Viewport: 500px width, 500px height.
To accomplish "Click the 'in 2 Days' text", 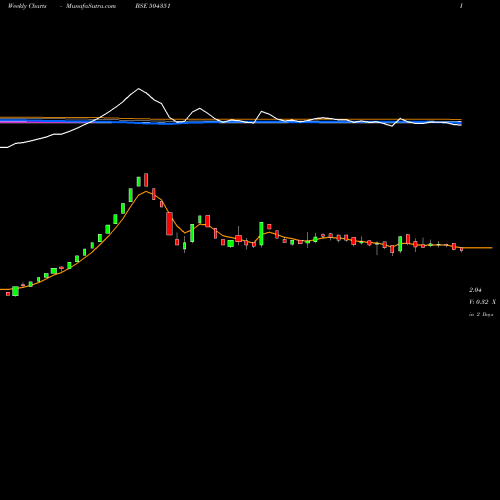I will coord(481,314).
